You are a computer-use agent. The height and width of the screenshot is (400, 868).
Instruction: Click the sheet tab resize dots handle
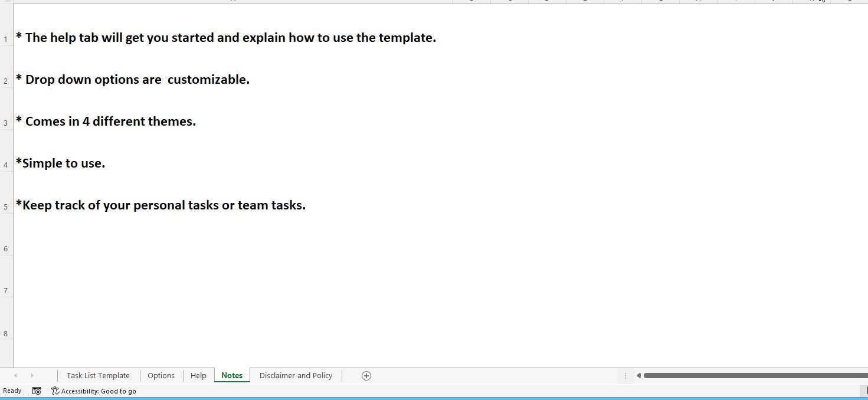(625, 375)
